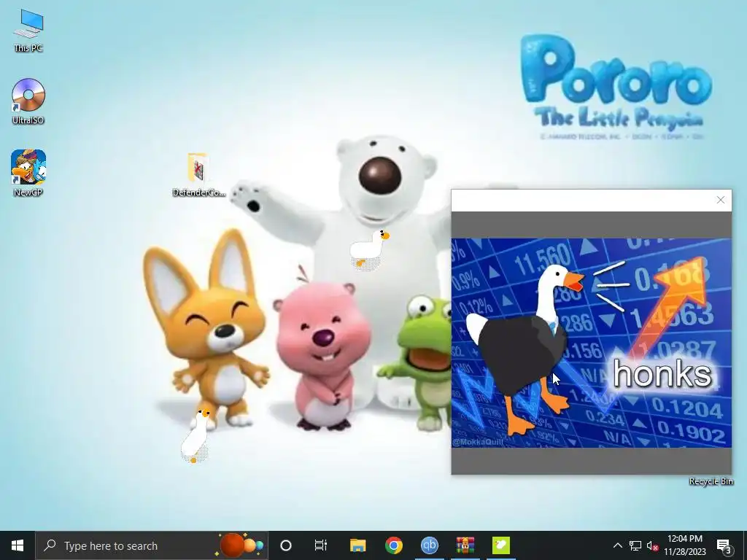Switch to WinRAR in the taskbar
The image size is (747, 560).
pyautogui.click(x=465, y=545)
